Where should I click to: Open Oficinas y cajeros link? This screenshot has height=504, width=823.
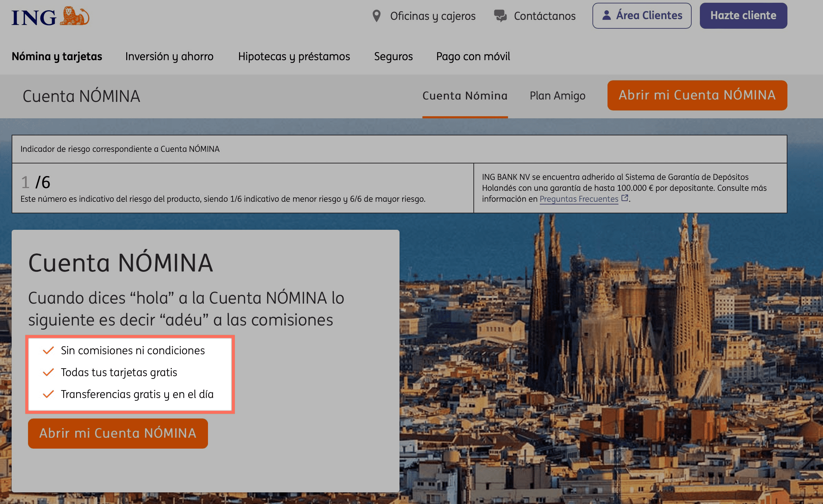click(433, 16)
